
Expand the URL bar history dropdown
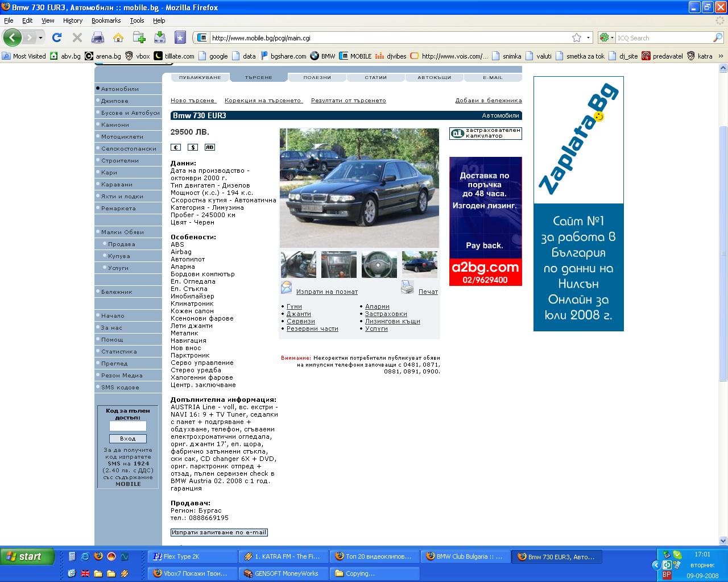tap(588, 38)
